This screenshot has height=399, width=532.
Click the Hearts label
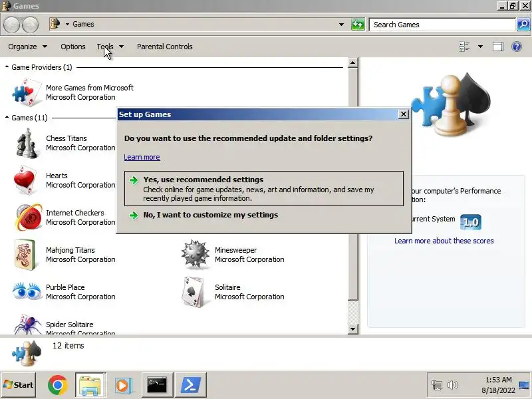(x=57, y=176)
